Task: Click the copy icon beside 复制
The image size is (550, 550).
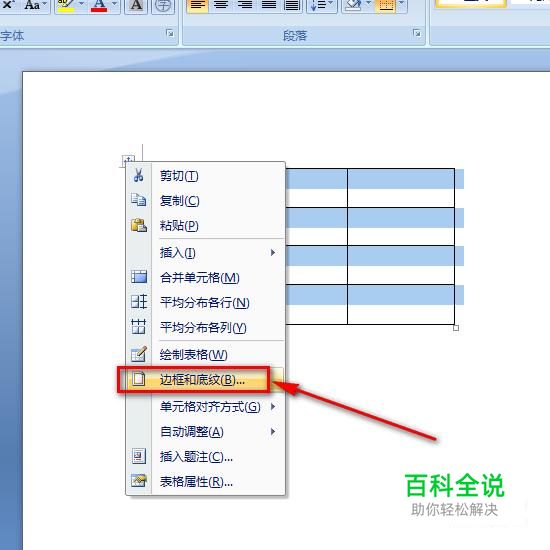Action: tap(139, 200)
